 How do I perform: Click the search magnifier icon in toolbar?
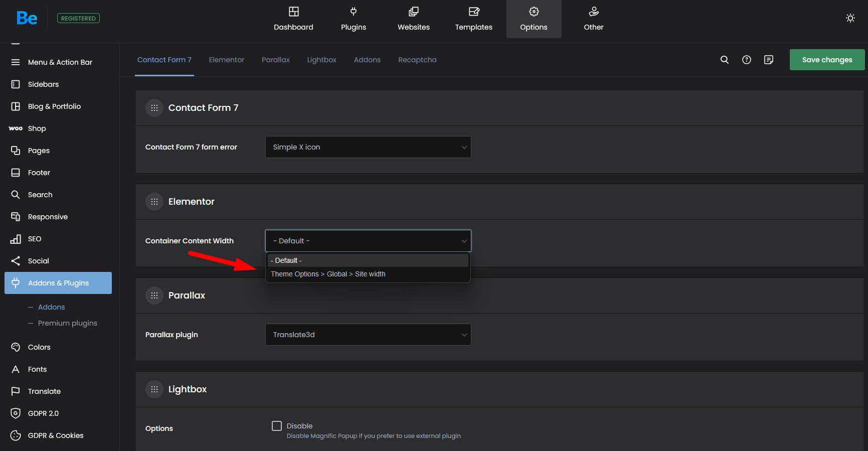pyautogui.click(x=725, y=60)
